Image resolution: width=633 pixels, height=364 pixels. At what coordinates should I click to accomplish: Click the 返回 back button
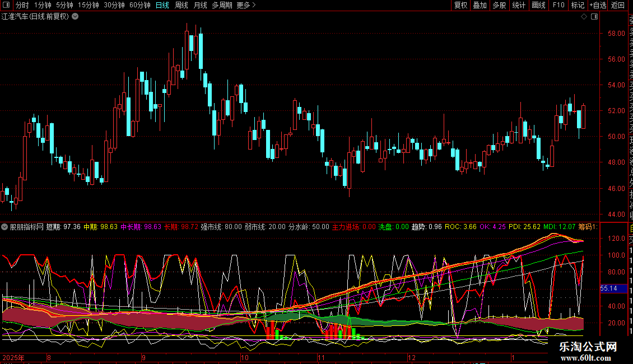tap(617, 5)
